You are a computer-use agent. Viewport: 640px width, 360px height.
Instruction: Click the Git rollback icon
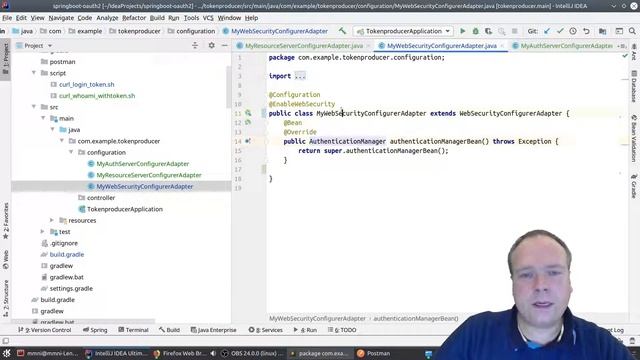[586, 31]
